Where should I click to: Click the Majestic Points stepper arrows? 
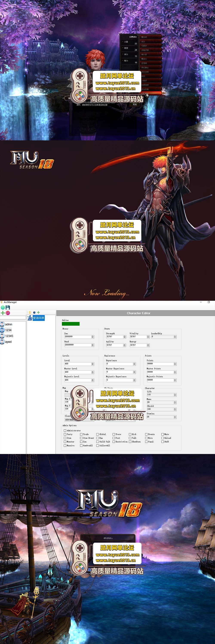(175, 380)
